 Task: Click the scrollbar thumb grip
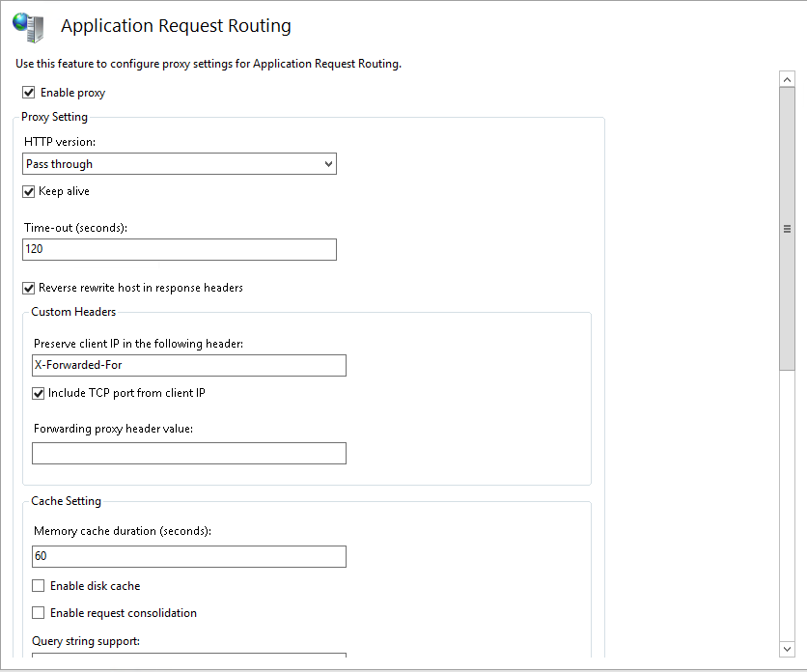(787, 229)
